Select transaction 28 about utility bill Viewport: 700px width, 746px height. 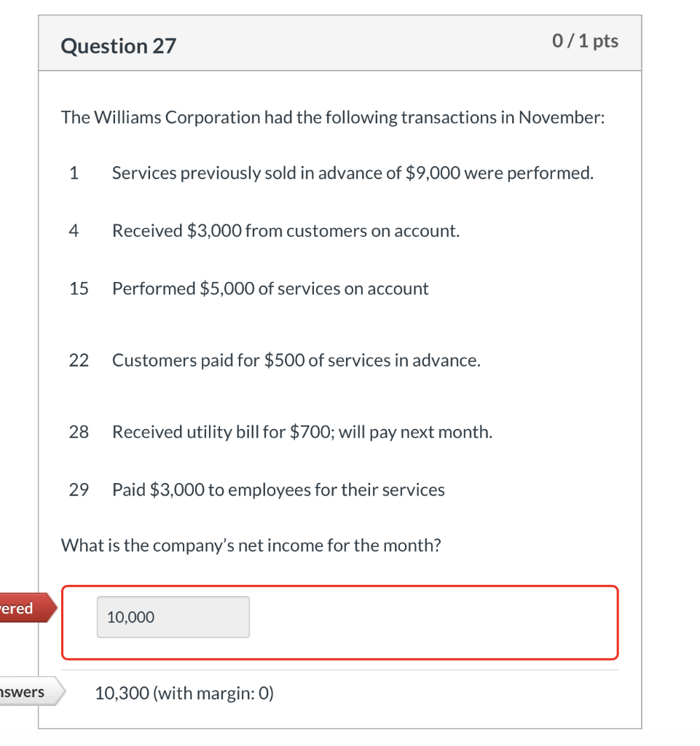point(302,431)
